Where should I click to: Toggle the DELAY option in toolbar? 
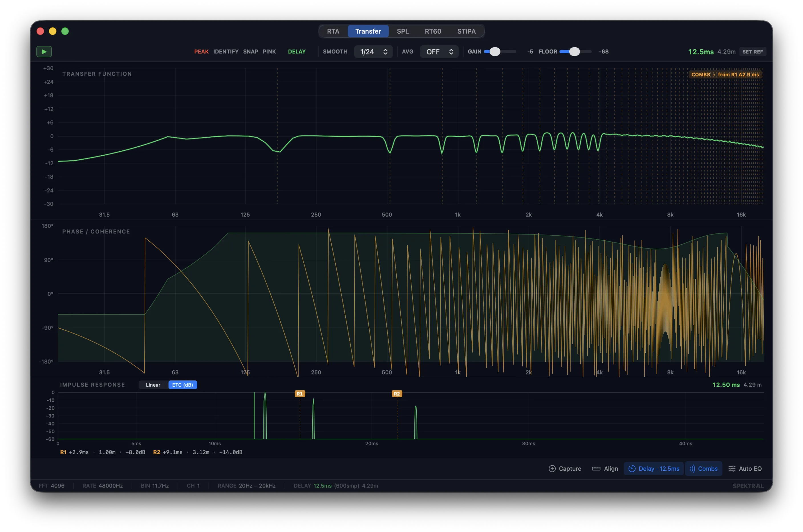tap(297, 52)
